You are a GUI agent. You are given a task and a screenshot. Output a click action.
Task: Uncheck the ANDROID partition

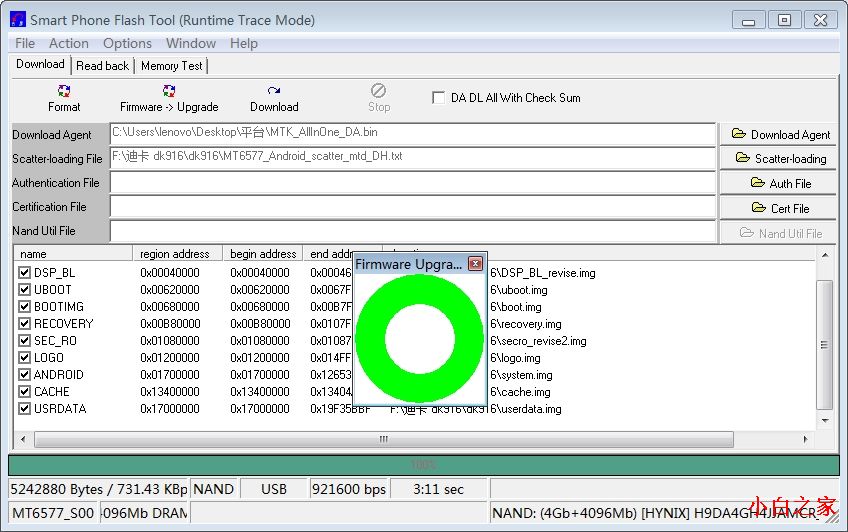[24, 374]
